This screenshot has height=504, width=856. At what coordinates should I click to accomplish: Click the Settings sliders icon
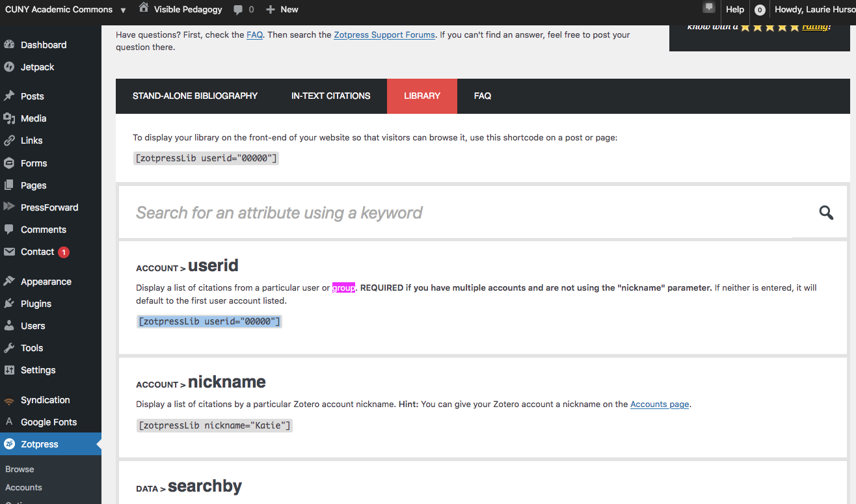pos(9,370)
